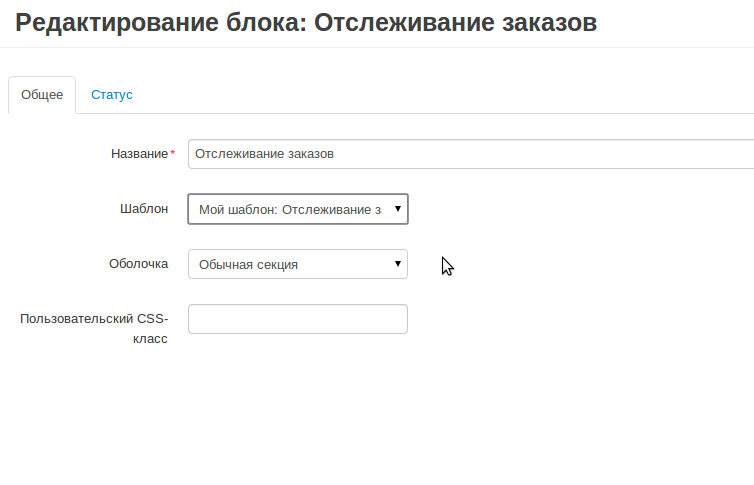This screenshot has width=754, height=485.
Task: Click the "Пользовательский CSS-класс" label
Action: tap(94, 319)
